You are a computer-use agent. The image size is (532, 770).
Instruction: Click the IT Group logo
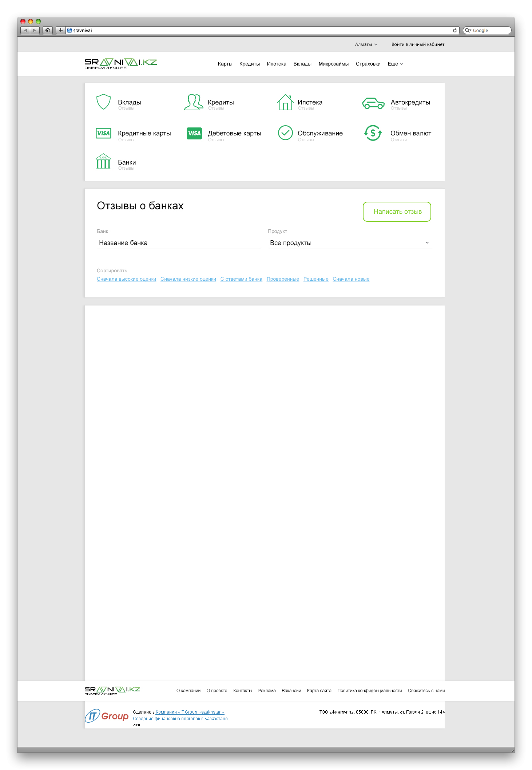[107, 716]
